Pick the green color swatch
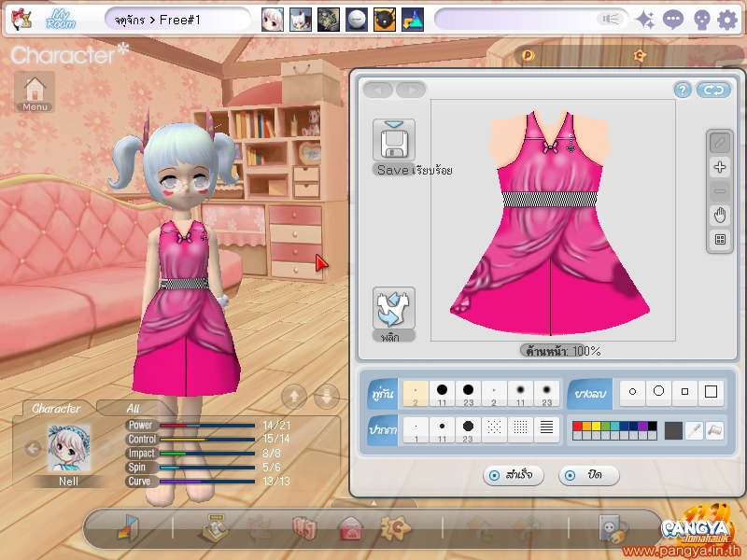The image size is (747, 560). point(605,426)
